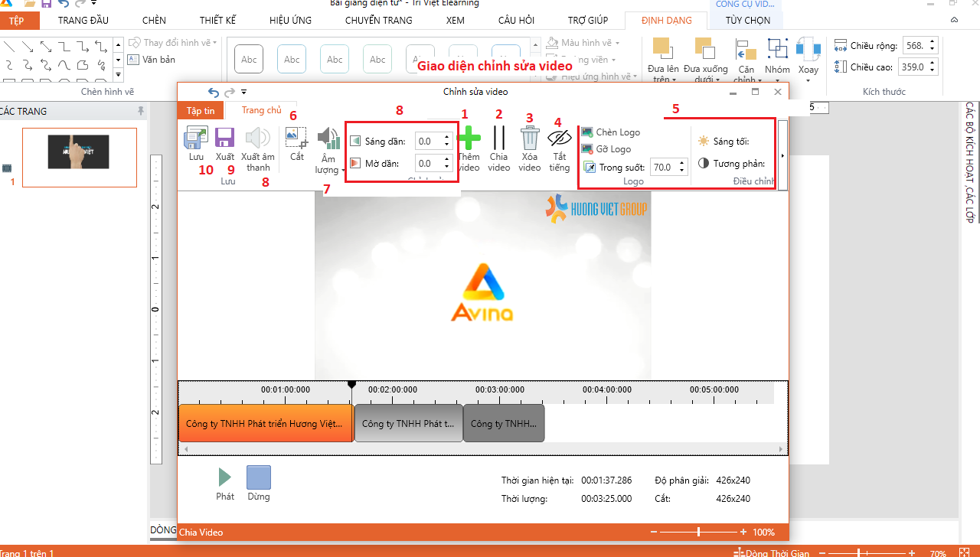Viewport: 980px width, 557px height.
Task: Open the Xoay rotate dropdown
Action: tap(808, 58)
